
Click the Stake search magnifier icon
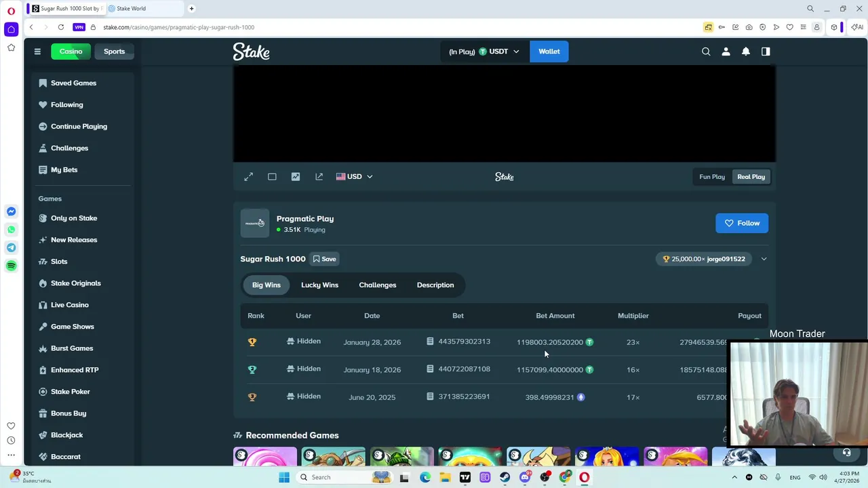(x=706, y=52)
